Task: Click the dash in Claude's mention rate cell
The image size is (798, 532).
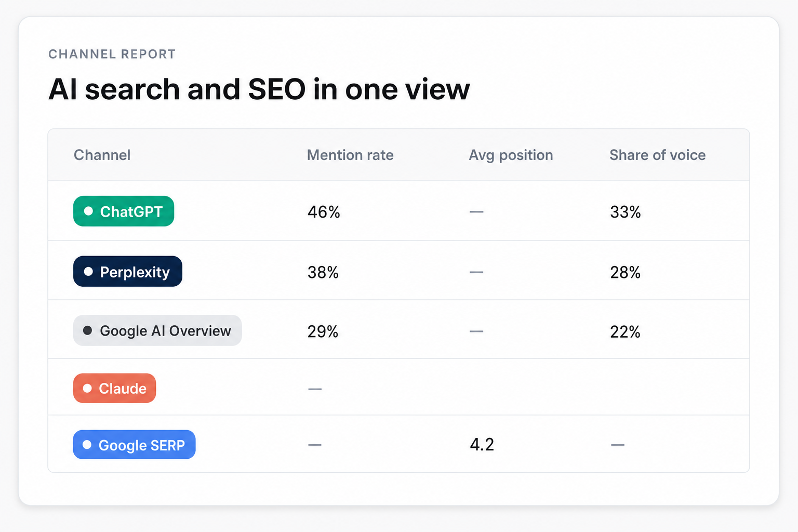Action: pyautogui.click(x=315, y=389)
